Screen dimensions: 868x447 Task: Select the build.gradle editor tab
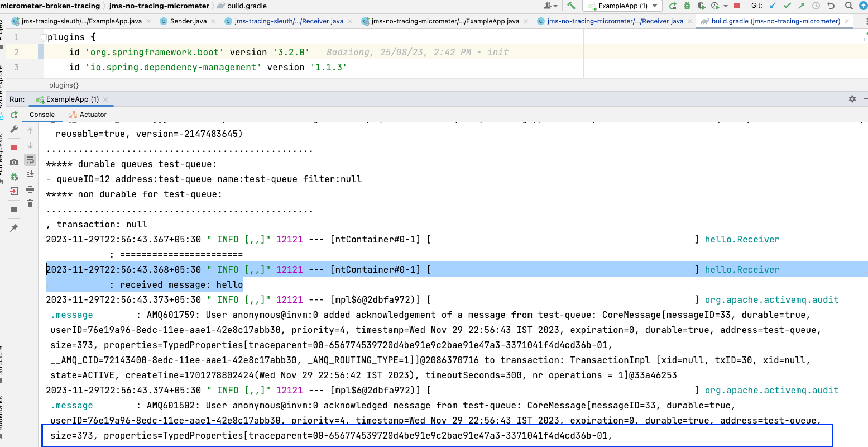click(x=775, y=21)
